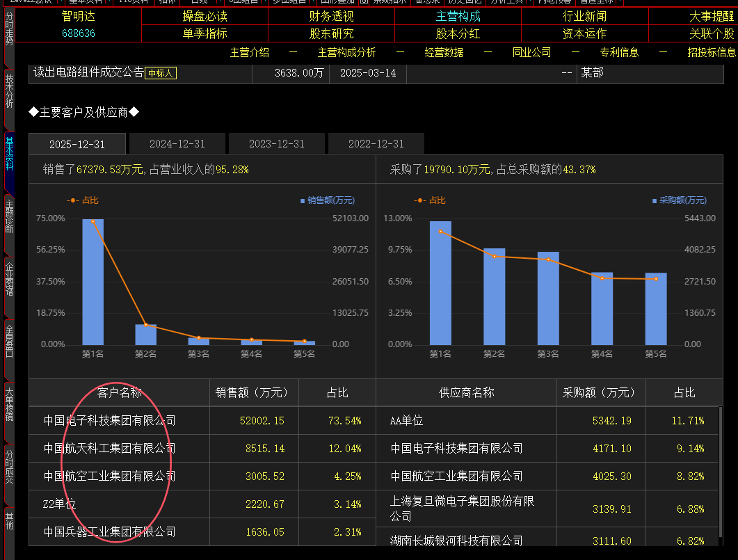Click the 客户名称 column header
The image size is (738, 560).
tap(119, 392)
